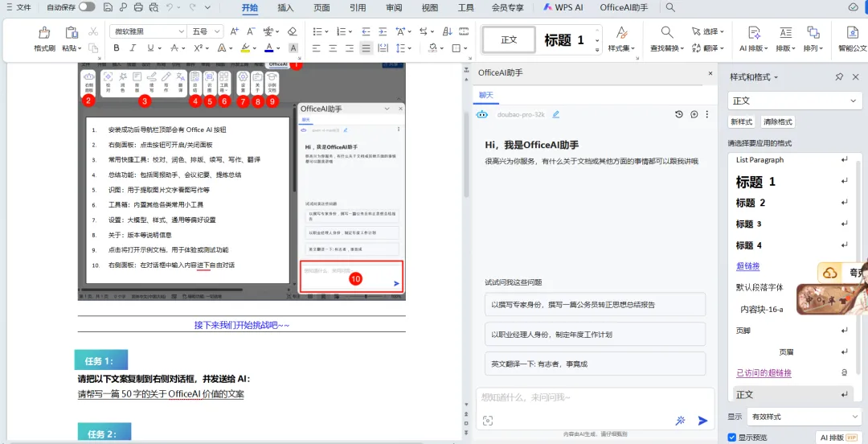Click the Smart Document (智能公文) icon
Viewport: 868px width, 444px height.
tap(853, 32)
